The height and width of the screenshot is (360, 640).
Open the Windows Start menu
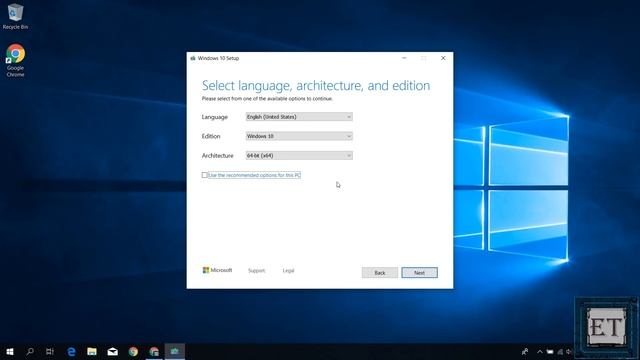10,351
